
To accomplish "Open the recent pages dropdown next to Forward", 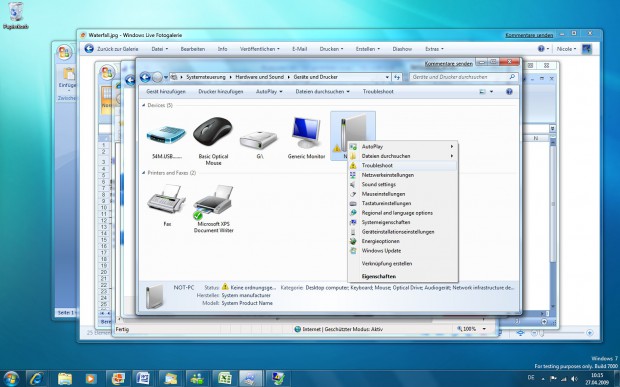I will [166, 77].
